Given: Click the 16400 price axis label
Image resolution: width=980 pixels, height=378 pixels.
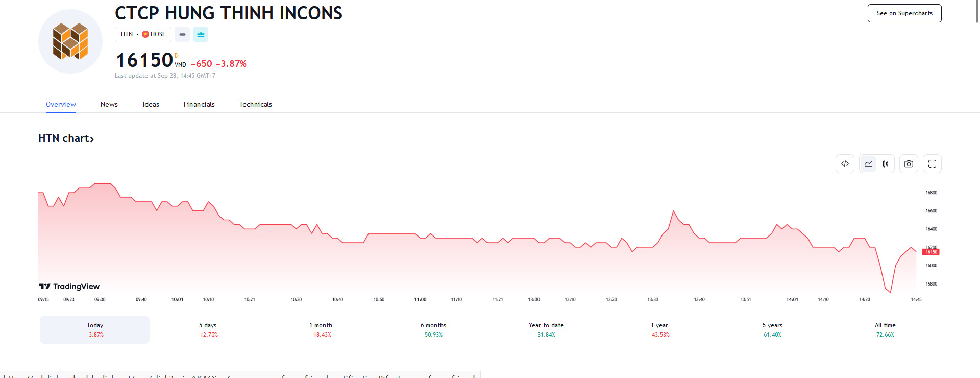Looking at the screenshot, I should click(931, 229).
